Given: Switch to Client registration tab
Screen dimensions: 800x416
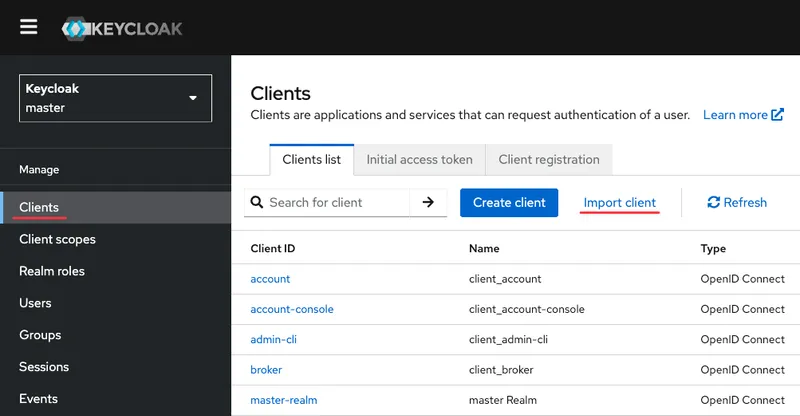Looking at the screenshot, I should 549,159.
